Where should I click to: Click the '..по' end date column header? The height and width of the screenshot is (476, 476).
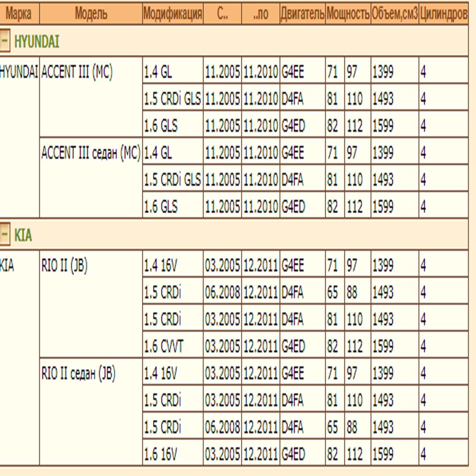point(261,14)
